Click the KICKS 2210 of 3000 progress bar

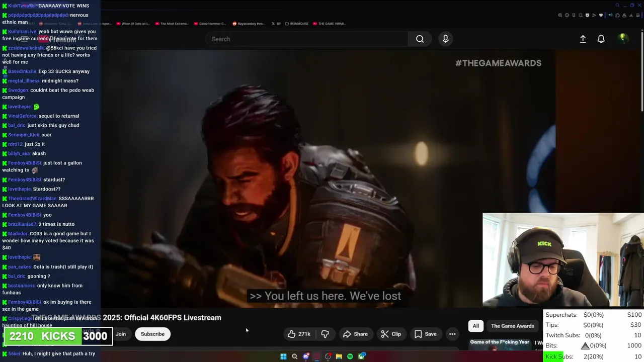click(58, 336)
